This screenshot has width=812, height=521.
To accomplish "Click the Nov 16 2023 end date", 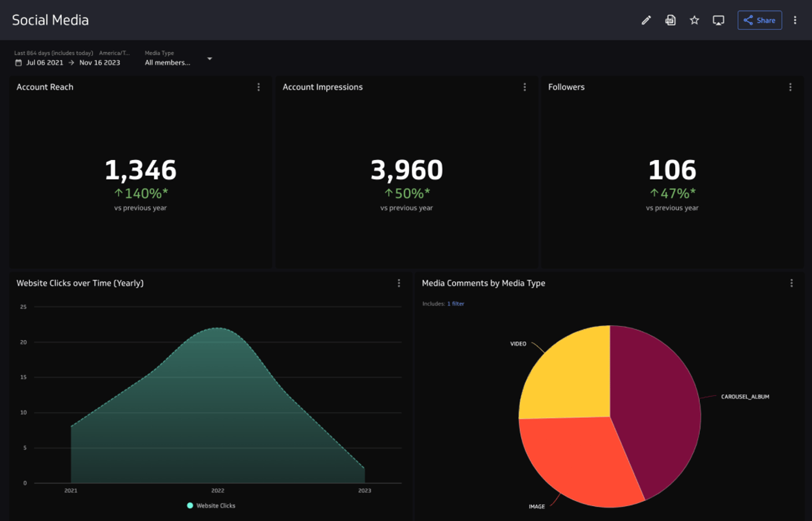I will (x=100, y=63).
